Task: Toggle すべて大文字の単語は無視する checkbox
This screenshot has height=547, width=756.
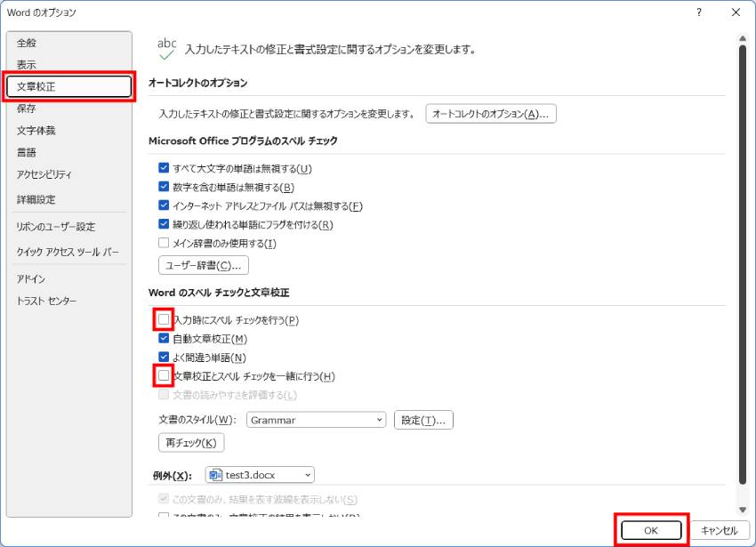Action: (164, 168)
